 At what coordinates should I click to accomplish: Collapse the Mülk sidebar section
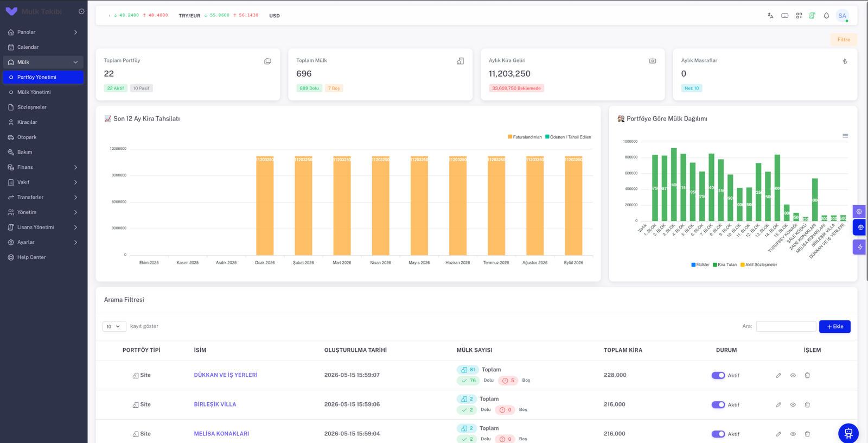(x=43, y=62)
